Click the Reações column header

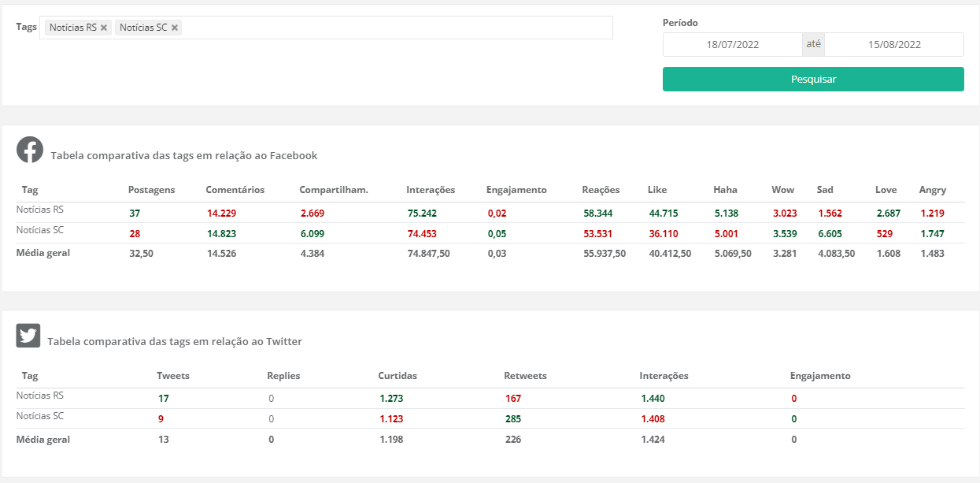click(601, 190)
